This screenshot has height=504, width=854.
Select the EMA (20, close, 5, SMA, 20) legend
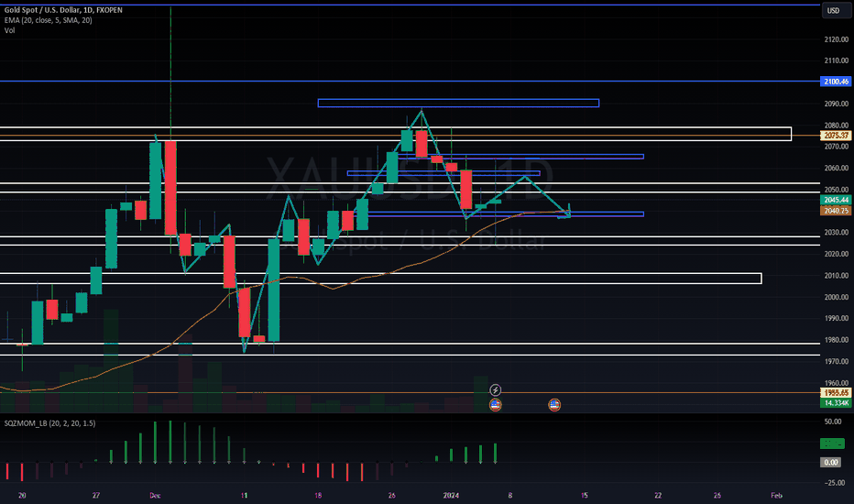(x=48, y=20)
